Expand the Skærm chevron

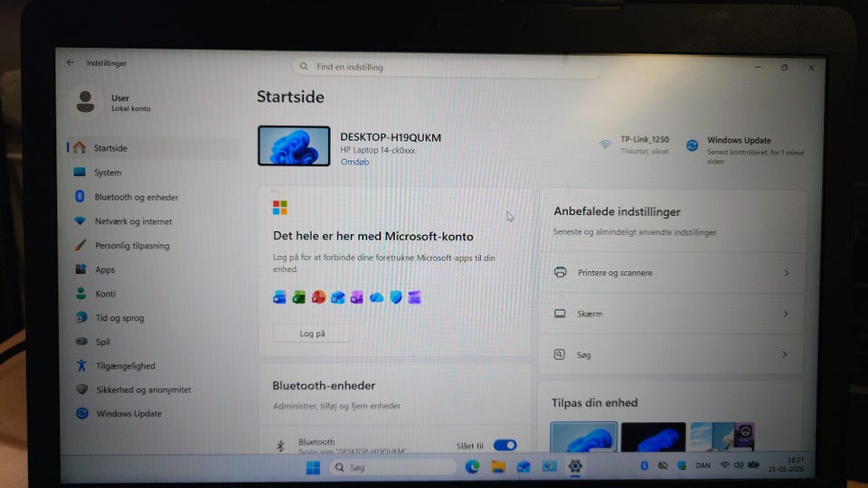tap(786, 314)
